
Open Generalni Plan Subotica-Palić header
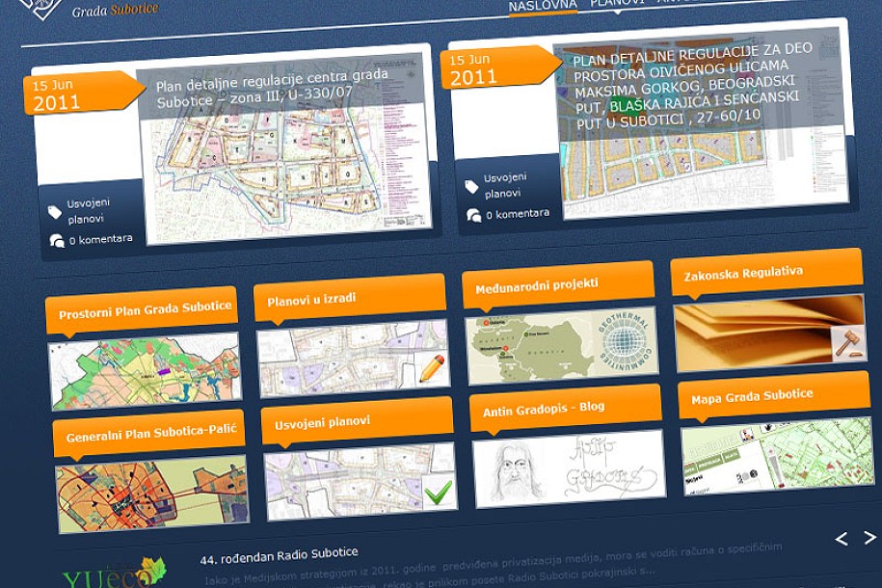point(149,433)
